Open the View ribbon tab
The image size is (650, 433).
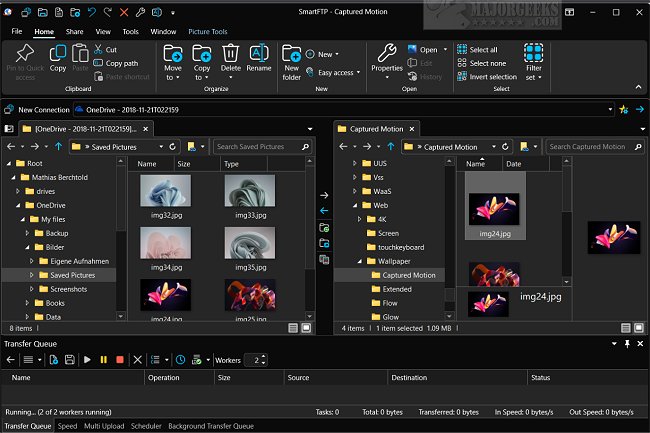pyautogui.click(x=103, y=31)
